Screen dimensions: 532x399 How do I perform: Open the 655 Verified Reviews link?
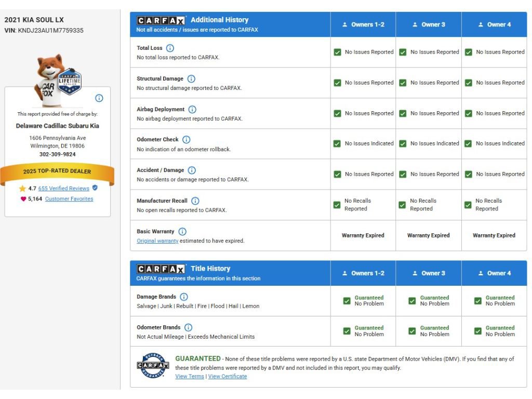click(64, 188)
